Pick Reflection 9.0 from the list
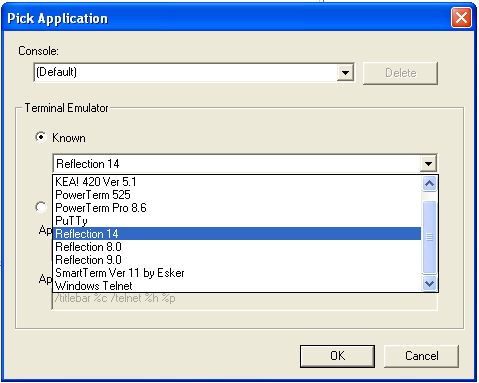The height and width of the screenshot is (383, 479). 237,260
